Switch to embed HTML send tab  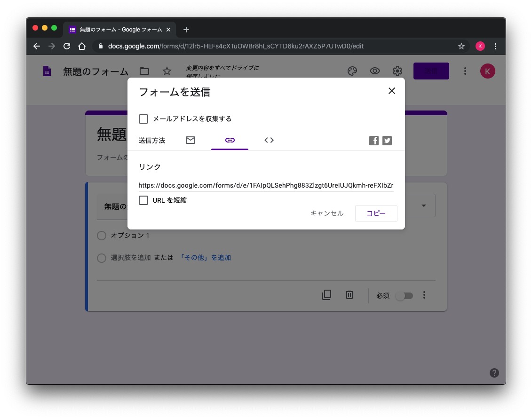click(269, 140)
